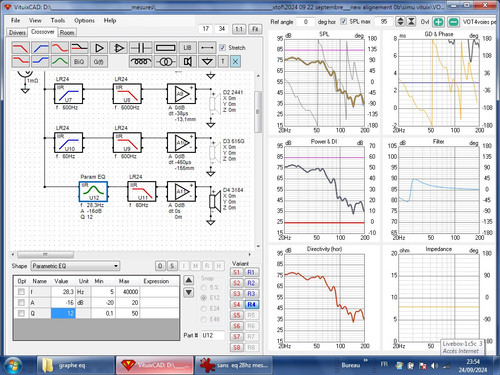Click the SPL max spinner arrows
This screenshot has height=375, width=500.
click(400, 22)
